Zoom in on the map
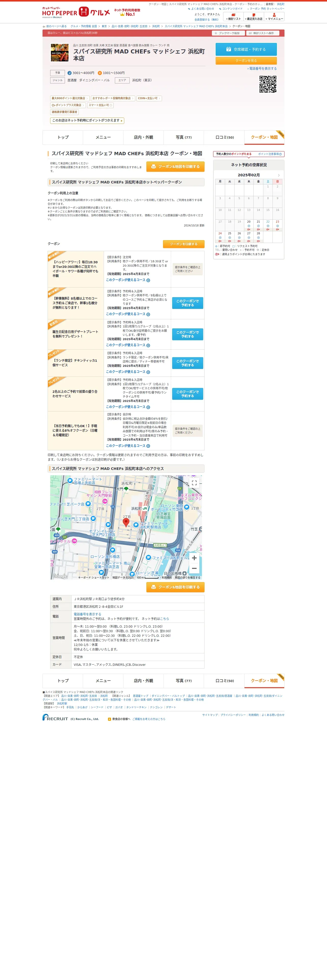Screen dimensions: 327x980 pyautogui.click(x=194, y=558)
